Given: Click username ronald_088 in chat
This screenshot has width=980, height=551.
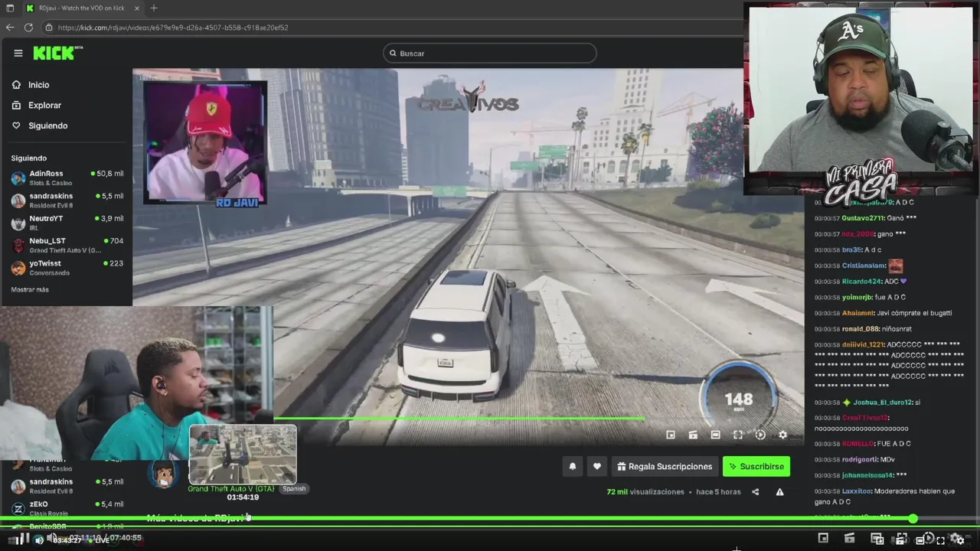Looking at the screenshot, I should tap(861, 329).
